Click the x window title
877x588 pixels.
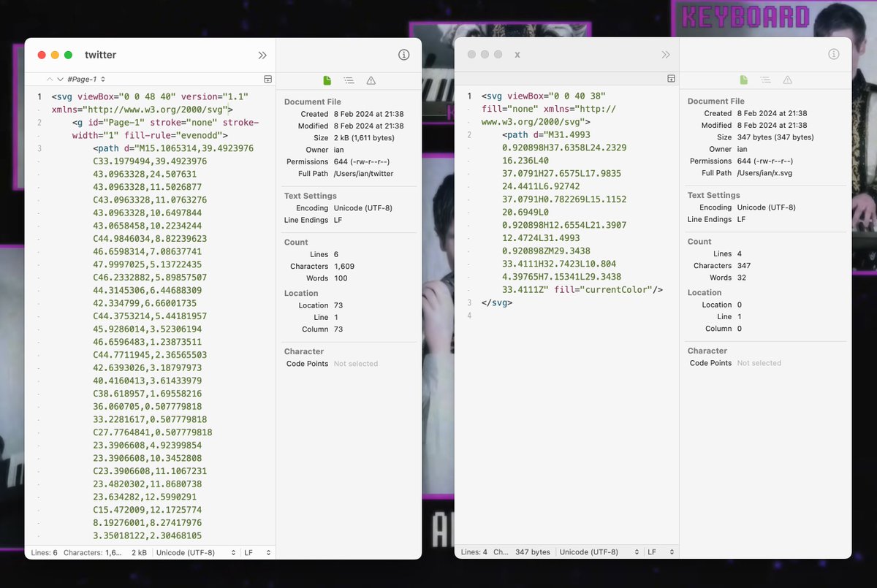(517, 55)
